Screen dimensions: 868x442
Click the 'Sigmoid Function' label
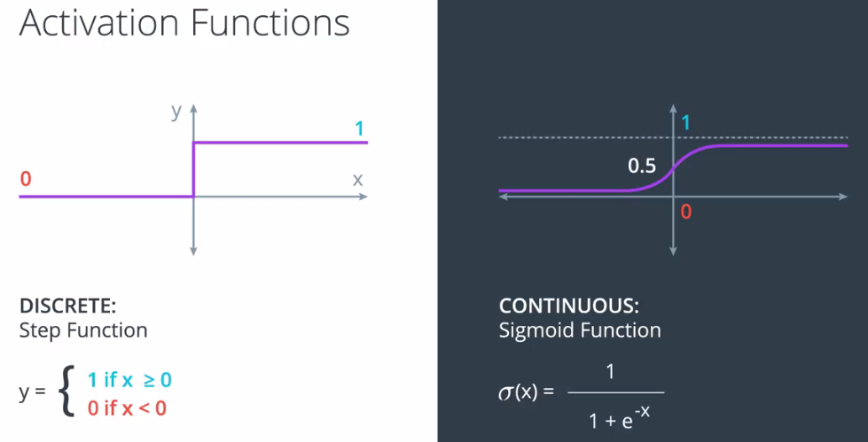click(x=580, y=330)
